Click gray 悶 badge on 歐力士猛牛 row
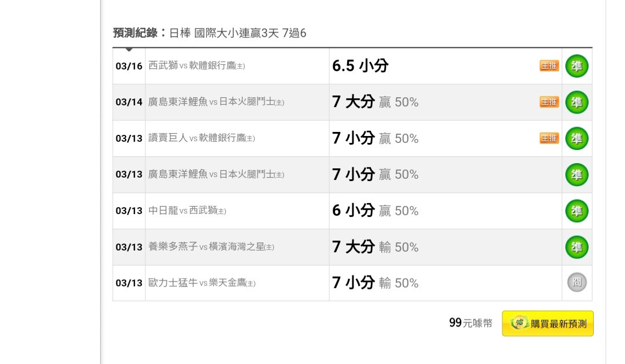Screen dimensions: 625x364 point(577,282)
